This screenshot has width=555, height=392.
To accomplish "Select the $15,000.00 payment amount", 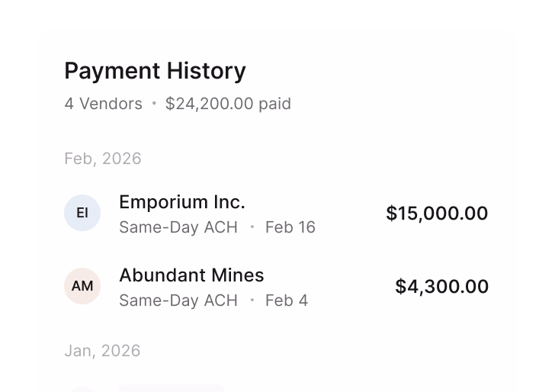I will point(436,213).
